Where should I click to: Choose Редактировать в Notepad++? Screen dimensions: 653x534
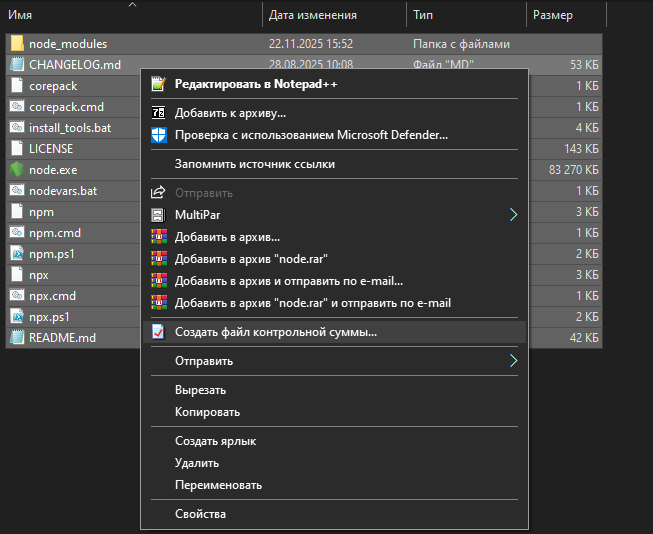pos(334,84)
